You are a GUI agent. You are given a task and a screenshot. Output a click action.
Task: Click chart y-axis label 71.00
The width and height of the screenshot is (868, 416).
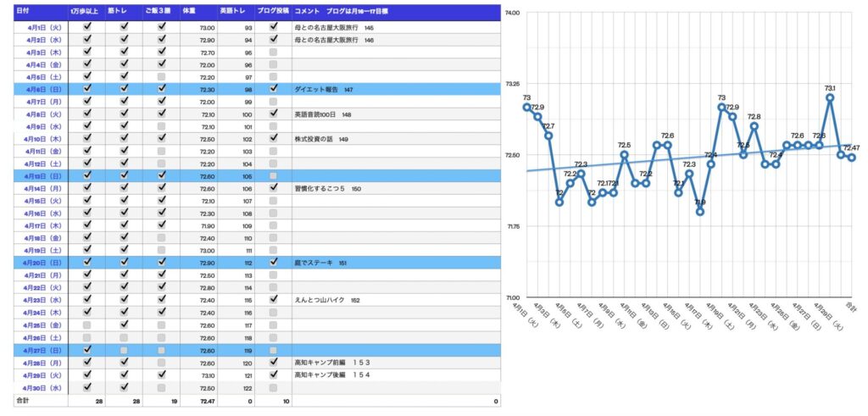tap(513, 297)
